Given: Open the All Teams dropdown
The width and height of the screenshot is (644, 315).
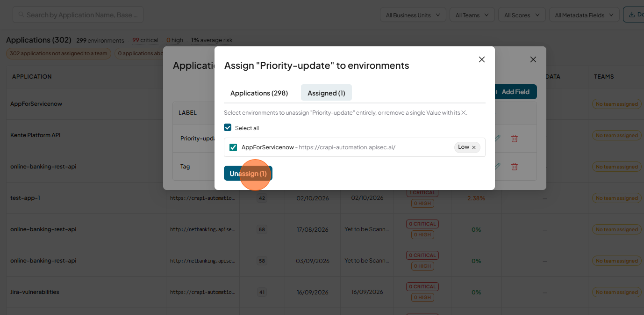Looking at the screenshot, I should 472,15.
